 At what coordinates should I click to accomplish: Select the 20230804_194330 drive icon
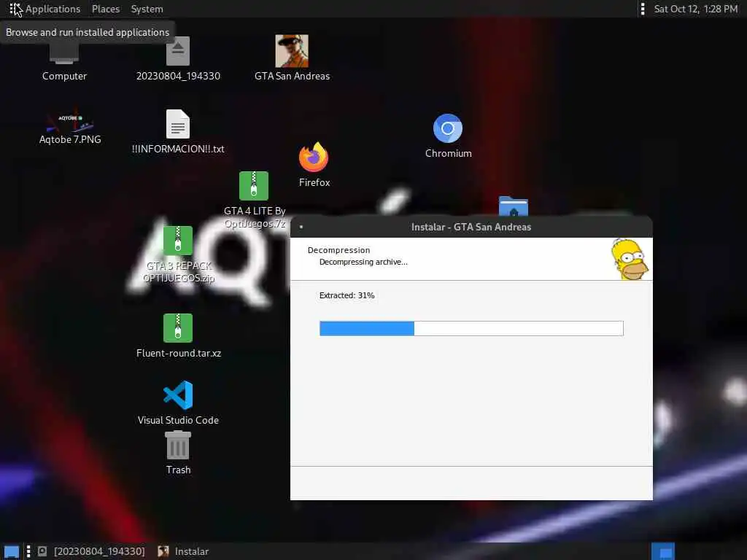(x=178, y=58)
